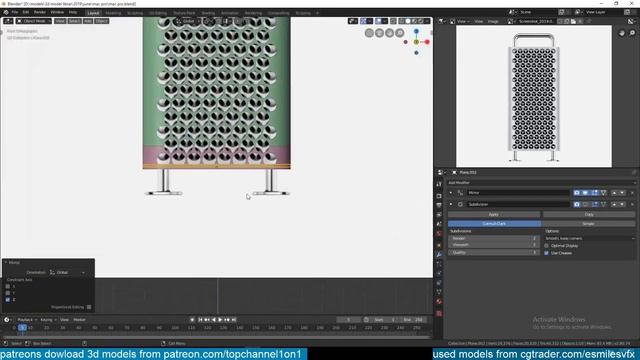Enable the X constraint axis checkbox
Image resolution: width=640 pixels, height=360 pixels.
pyautogui.click(x=8, y=287)
